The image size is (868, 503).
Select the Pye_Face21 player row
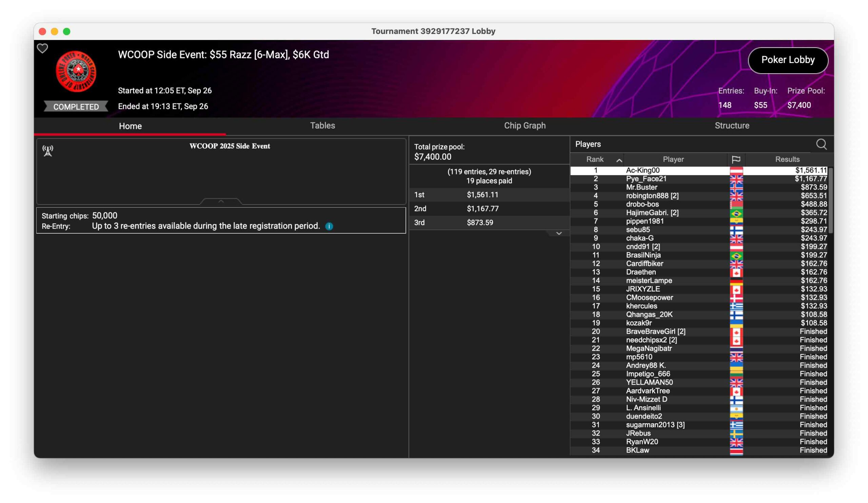[x=646, y=179]
